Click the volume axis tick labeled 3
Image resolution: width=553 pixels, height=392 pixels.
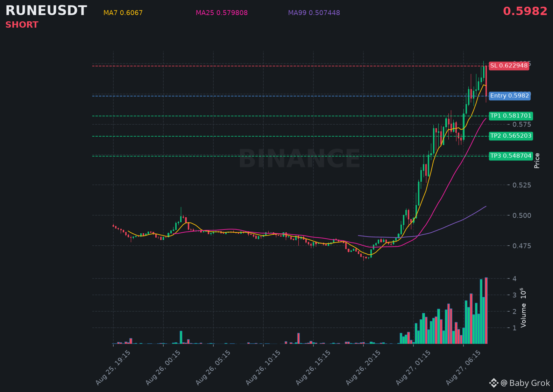[515, 295]
